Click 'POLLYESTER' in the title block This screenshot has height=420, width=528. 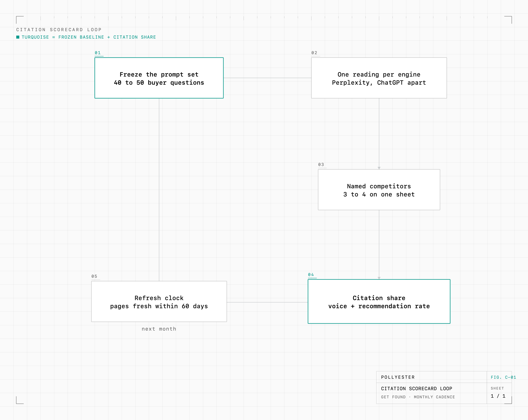[398, 377]
